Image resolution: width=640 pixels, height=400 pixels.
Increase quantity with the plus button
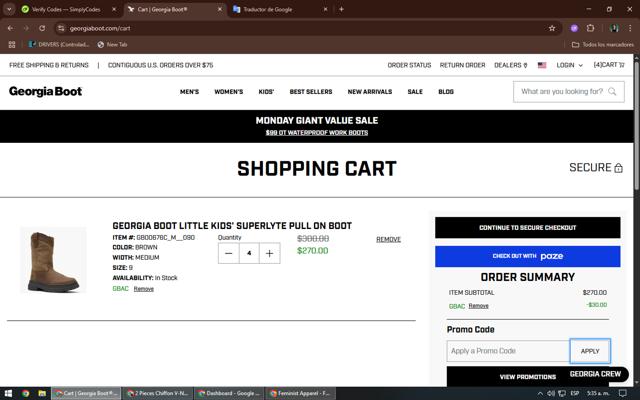point(269,253)
